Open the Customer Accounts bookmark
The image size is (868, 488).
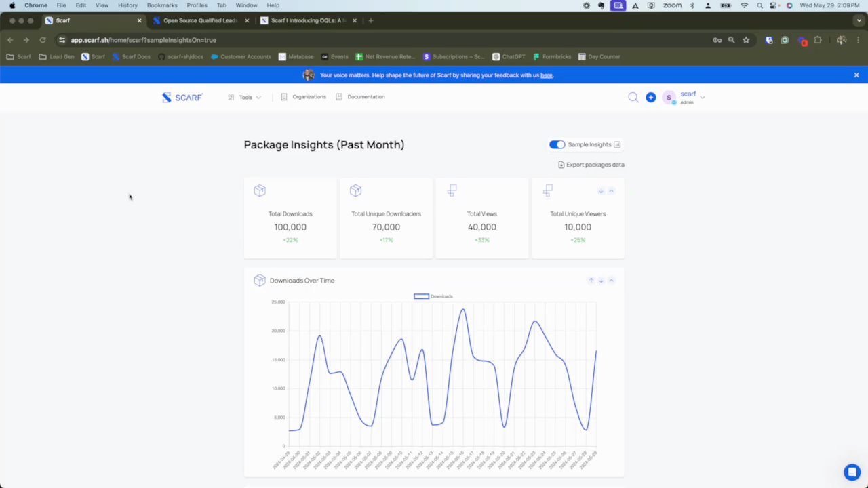pos(241,57)
